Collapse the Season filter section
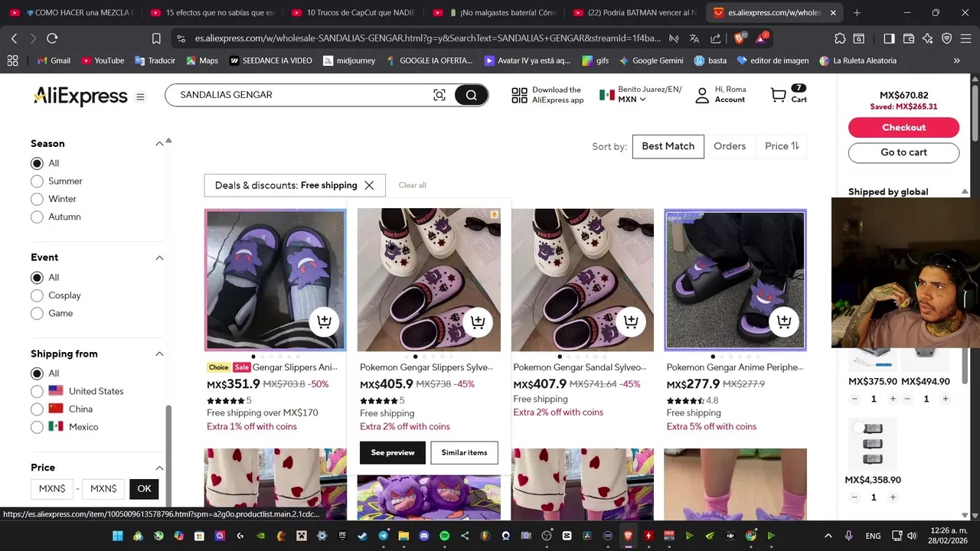This screenshot has height=551, width=980. point(159,144)
